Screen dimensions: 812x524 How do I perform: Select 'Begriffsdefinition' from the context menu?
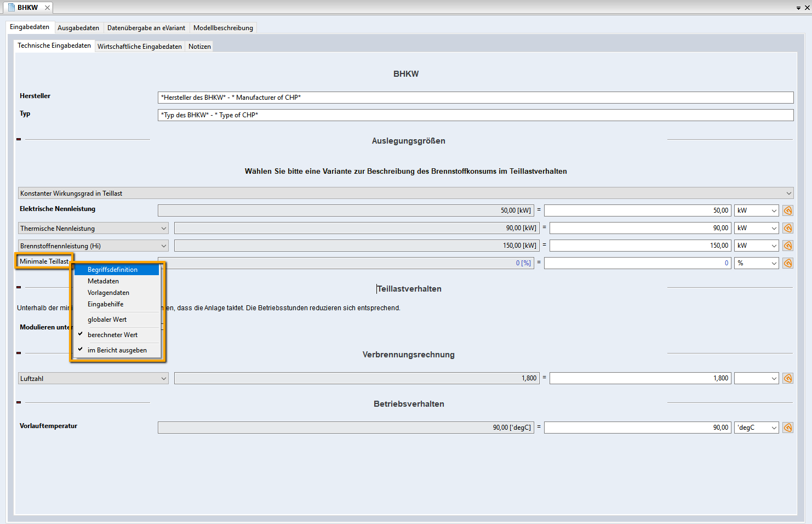click(112, 270)
